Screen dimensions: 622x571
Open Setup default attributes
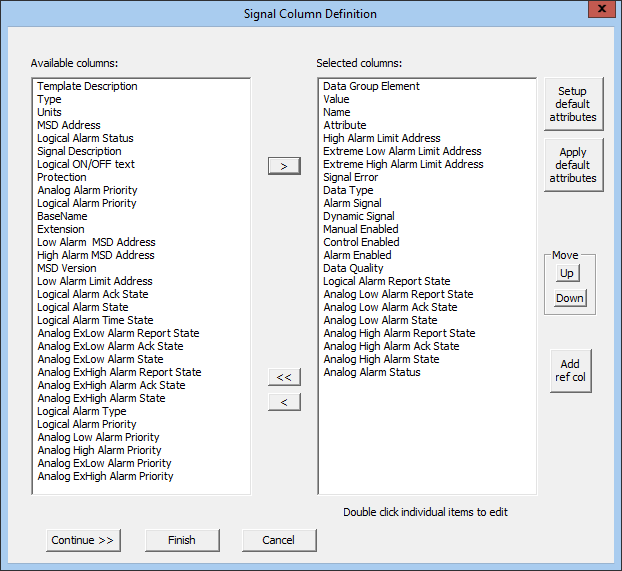pos(573,104)
